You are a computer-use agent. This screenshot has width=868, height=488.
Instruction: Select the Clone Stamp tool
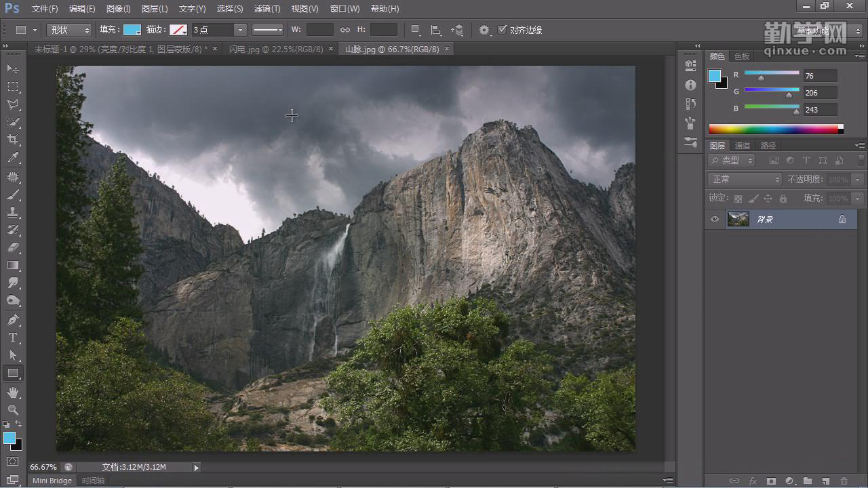pyautogui.click(x=13, y=212)
